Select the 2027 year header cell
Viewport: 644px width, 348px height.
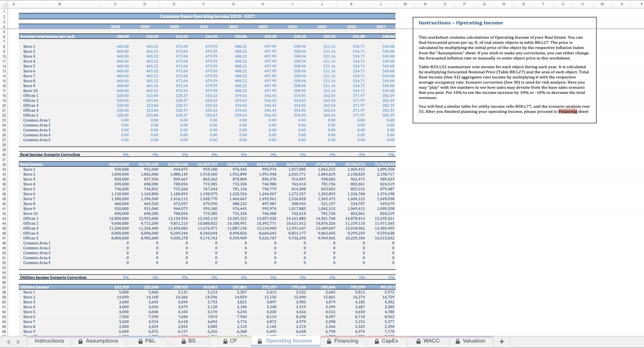tap(381, 27)
